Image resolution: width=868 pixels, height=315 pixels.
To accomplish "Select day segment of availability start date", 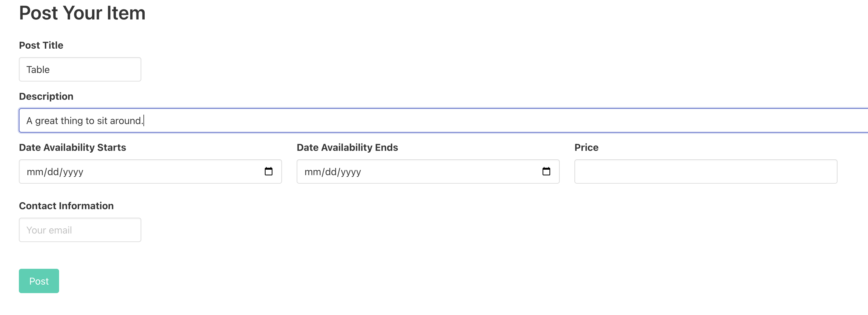I will pyautogui.click(x=53, y=172).
